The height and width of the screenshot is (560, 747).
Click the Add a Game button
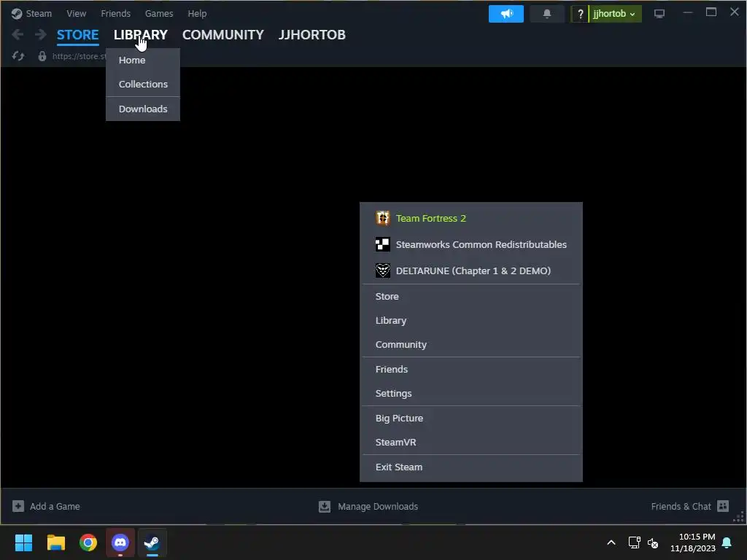click(46, 506)
